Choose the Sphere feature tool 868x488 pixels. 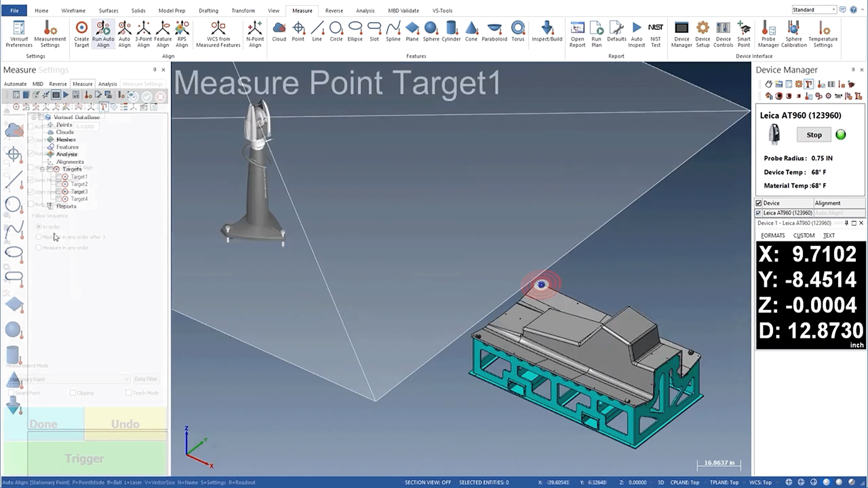pos(431,32)
